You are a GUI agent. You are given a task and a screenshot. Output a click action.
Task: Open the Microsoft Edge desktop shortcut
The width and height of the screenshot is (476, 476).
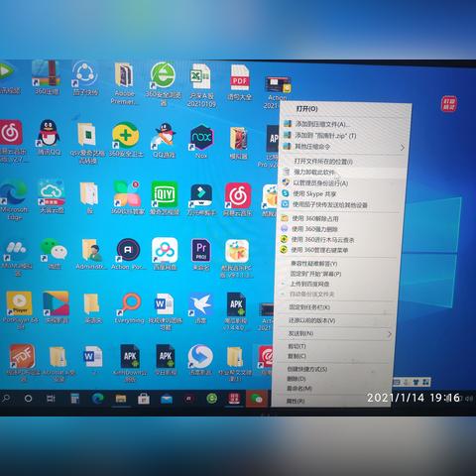(x=13, y=192)
